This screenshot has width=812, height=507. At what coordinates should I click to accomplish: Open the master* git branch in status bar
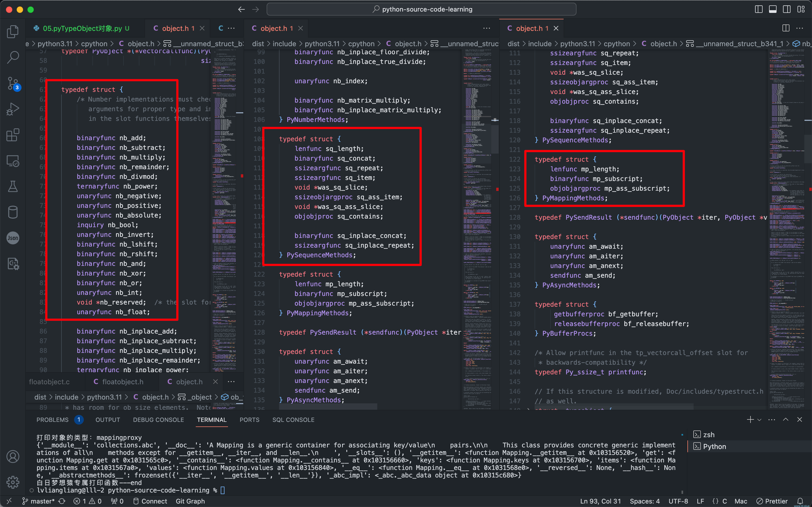coord(38,501)
